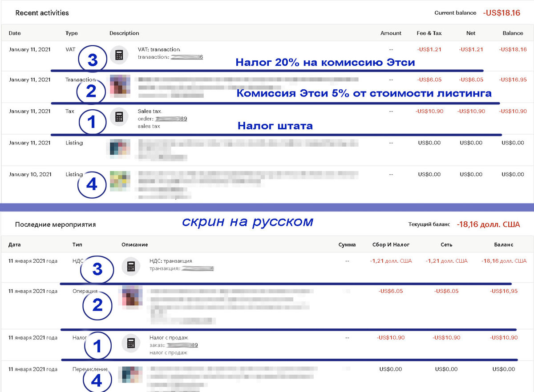
Task: Click -US$16,95 balance in Операция row
Action: 504,291
